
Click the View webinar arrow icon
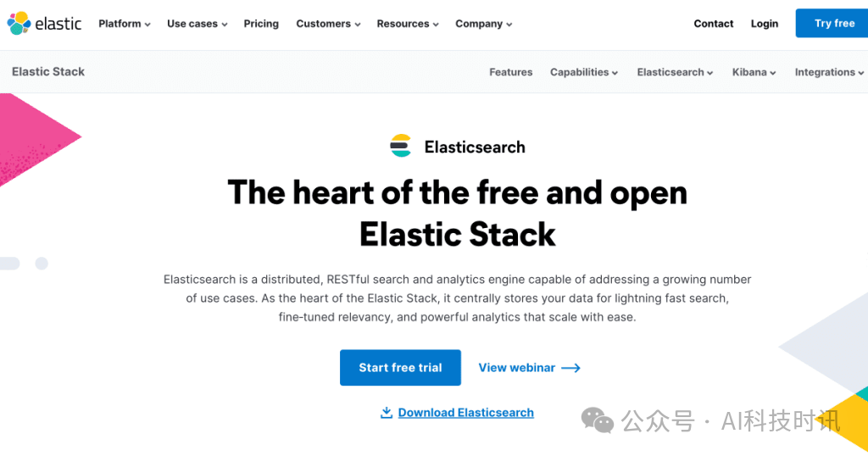[571, 368]
